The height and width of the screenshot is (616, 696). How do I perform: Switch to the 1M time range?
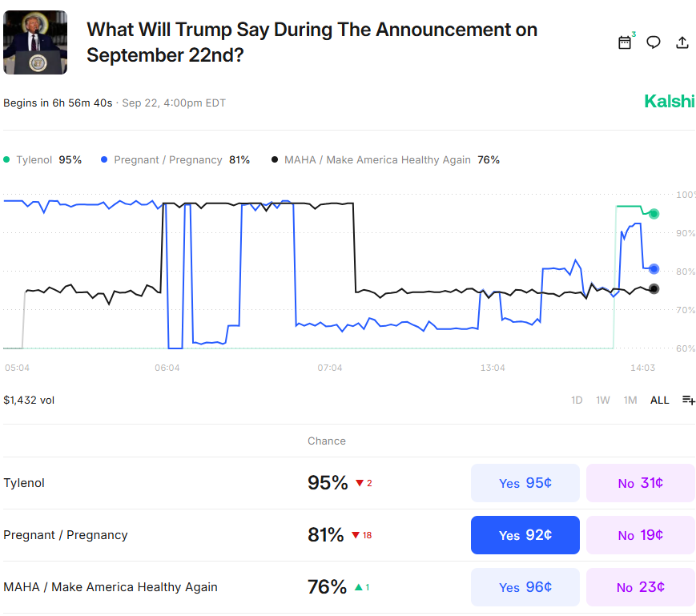[630, 401]
